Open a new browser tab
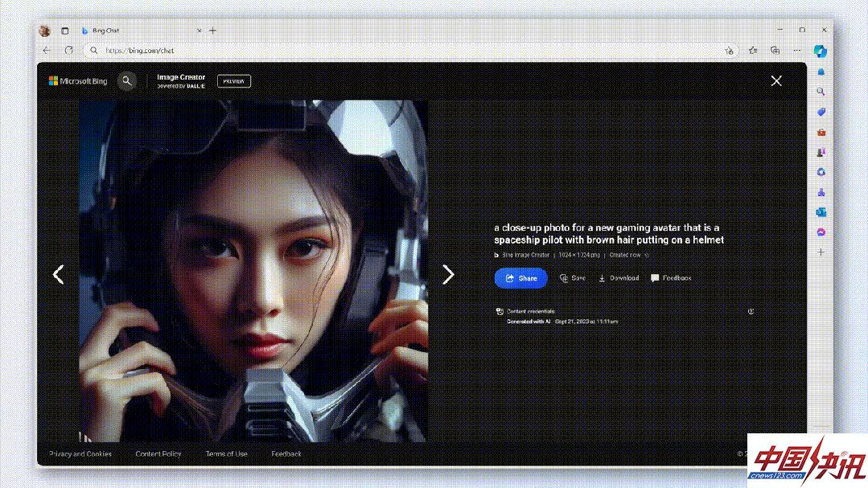 pos(212,31)
